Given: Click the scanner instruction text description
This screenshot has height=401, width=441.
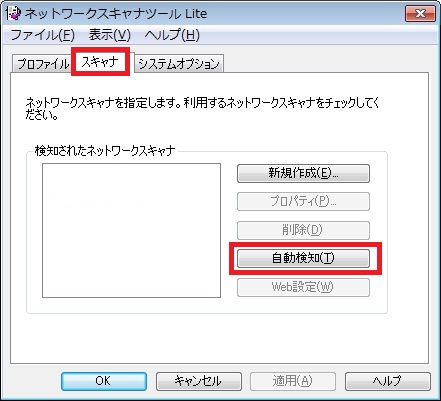Looking at the screenshot, I should tap(203, 108).
